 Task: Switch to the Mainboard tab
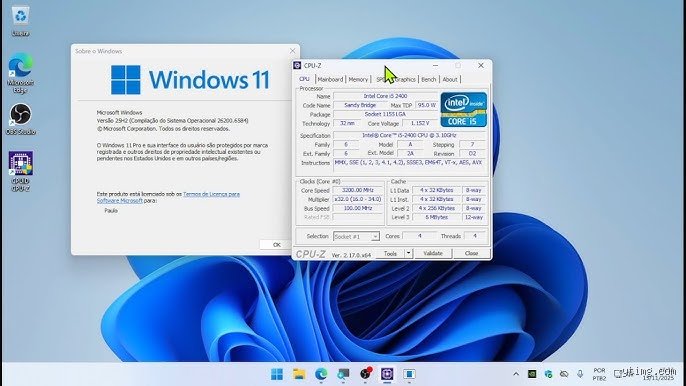coord(330,79)
